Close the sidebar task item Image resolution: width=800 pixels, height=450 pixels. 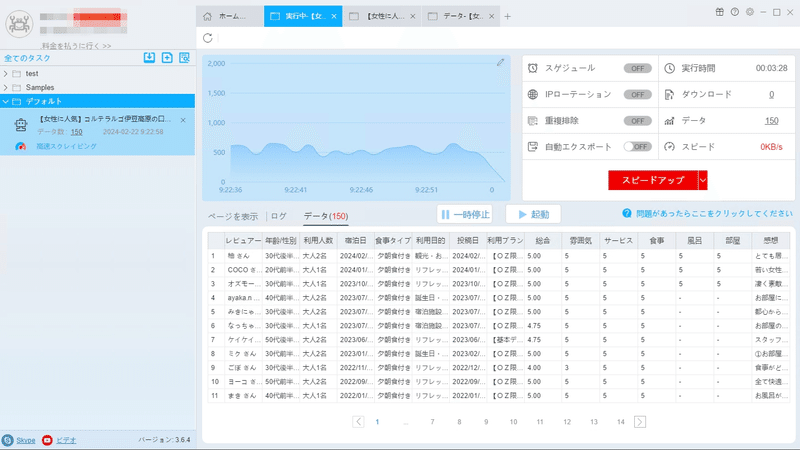click(x=183, y=120)
